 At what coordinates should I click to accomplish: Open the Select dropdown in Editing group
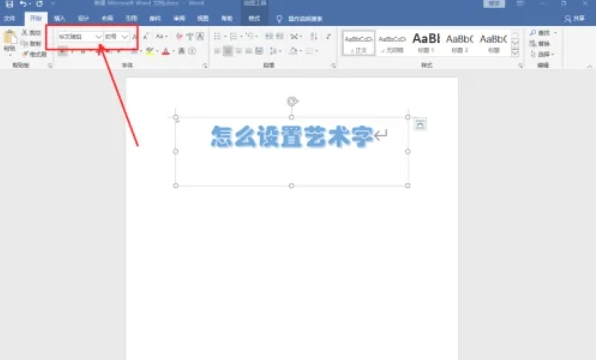pyautogui.click(x=543, y=54)
